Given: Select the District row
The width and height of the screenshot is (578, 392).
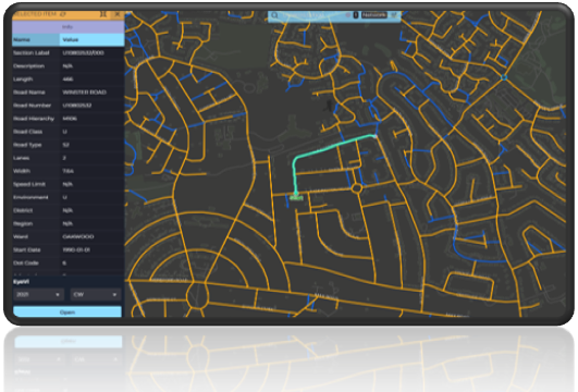Looking at the screenshot, I should [68, 210].
